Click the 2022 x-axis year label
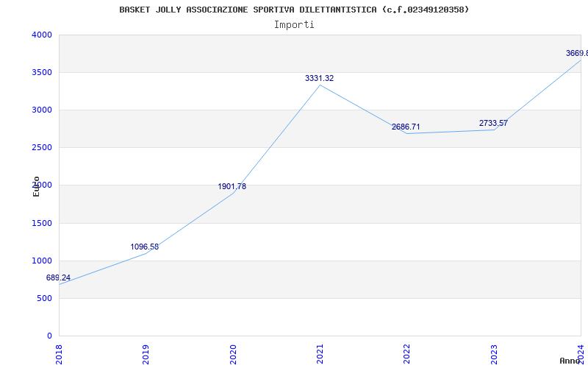The height and width of the screenshot is (368, 588). coord(407,354)
